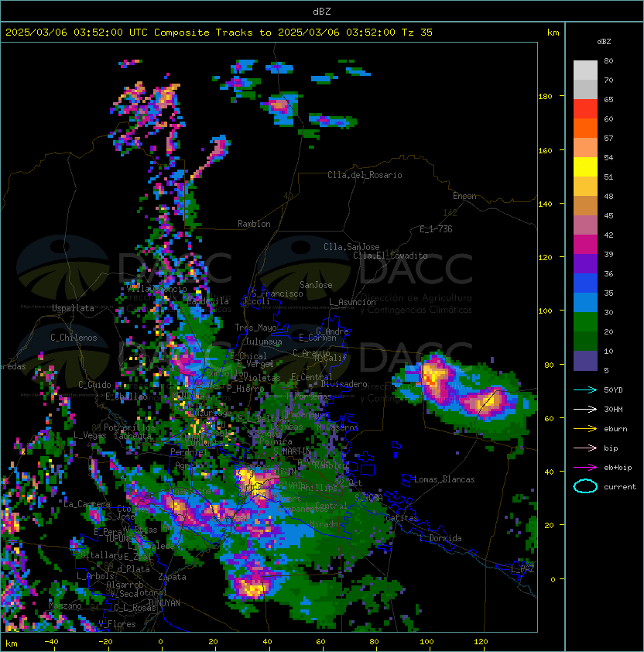Click the dBZ title at window top
Viewport: 644px width, 652px height.
[x=322, y=11]
